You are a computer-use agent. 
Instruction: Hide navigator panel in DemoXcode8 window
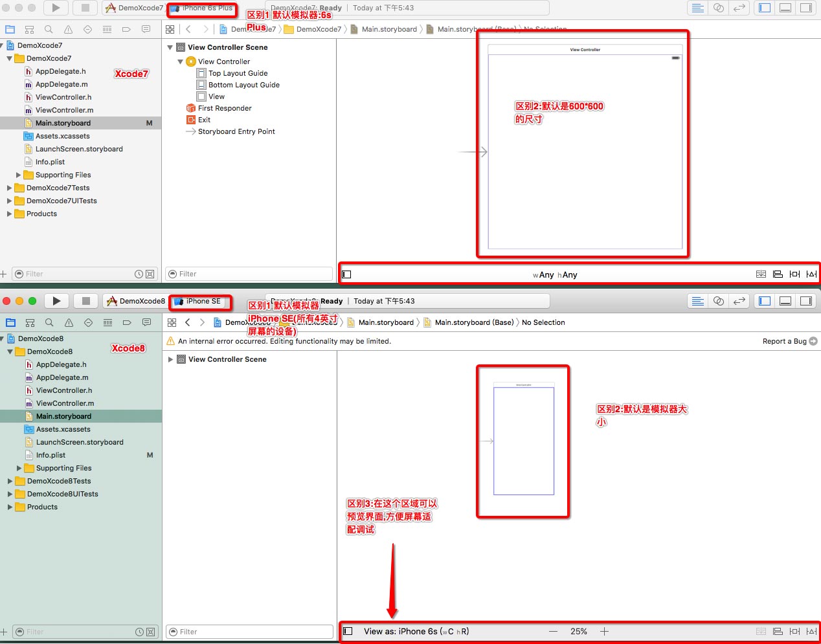coord(765,301)
